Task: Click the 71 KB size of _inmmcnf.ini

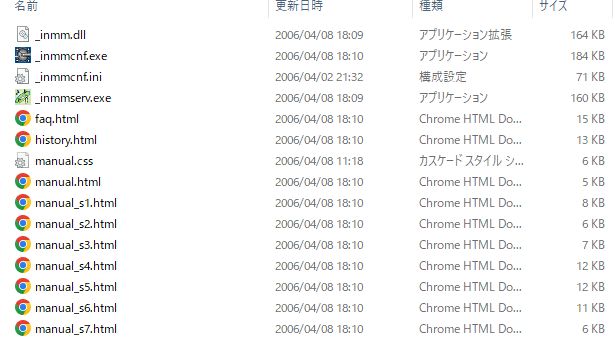Action: tap(590, 76)
